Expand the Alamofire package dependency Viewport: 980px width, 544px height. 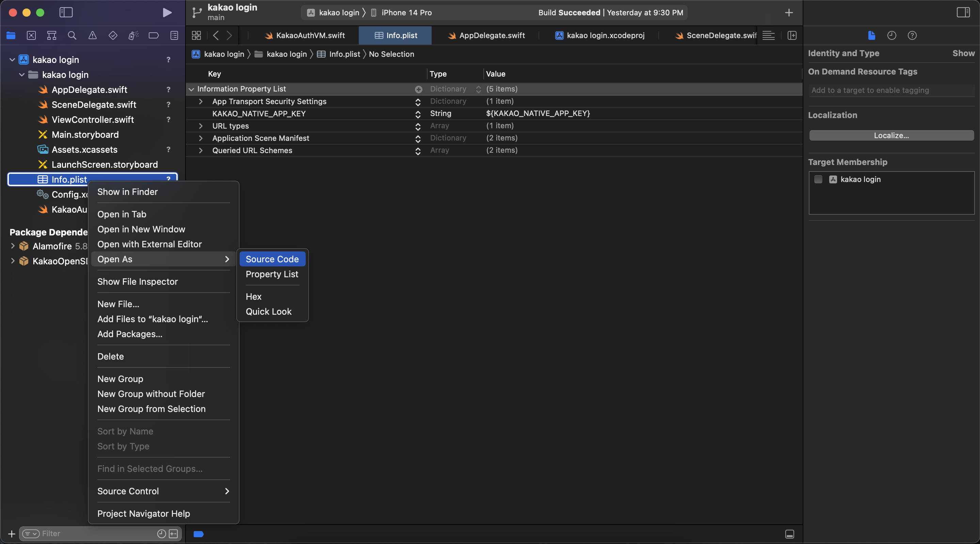[13, 246]
